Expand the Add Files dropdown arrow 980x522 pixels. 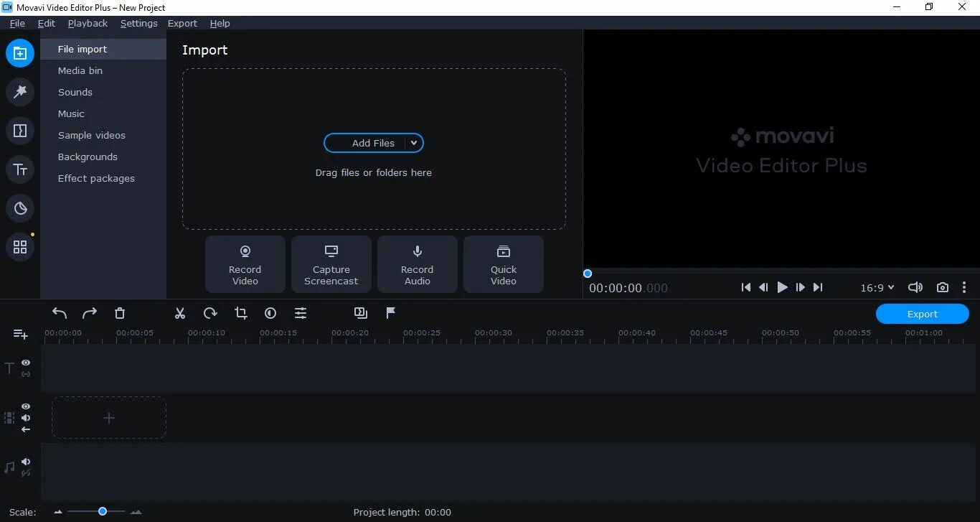[414, 143]
